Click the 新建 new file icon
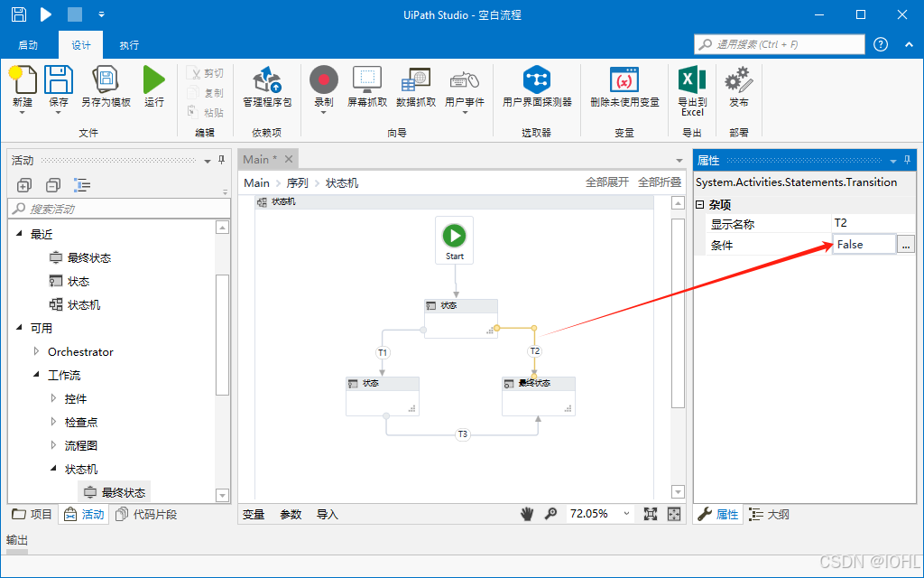The width and height of the screenshot is (924, 578). pyautogui.click(x=23, y=79)
